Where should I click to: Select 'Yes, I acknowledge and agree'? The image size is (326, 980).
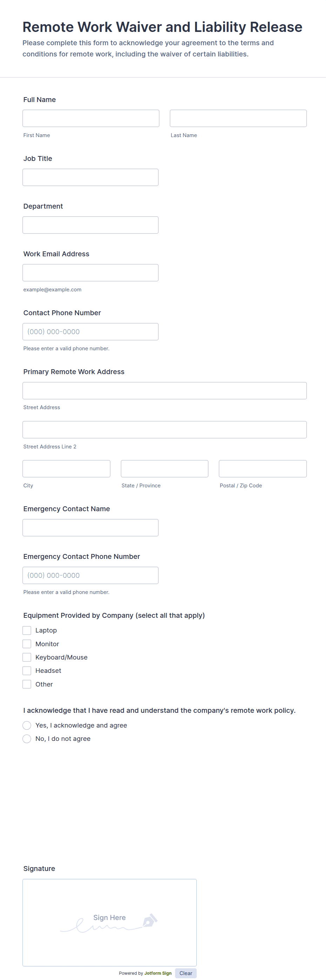click(27, 725)
